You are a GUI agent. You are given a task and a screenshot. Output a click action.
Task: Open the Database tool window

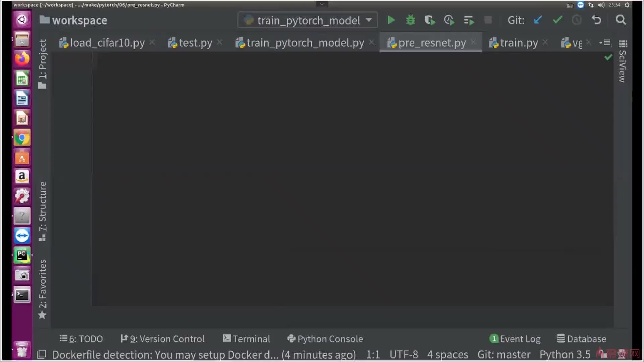point(582,339)
